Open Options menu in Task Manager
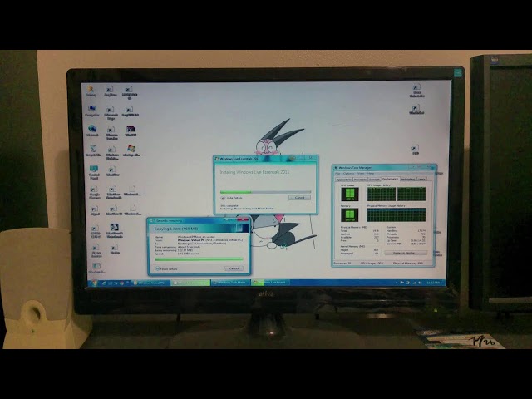The width and height of the screenshot is (532, 399). 348,174
